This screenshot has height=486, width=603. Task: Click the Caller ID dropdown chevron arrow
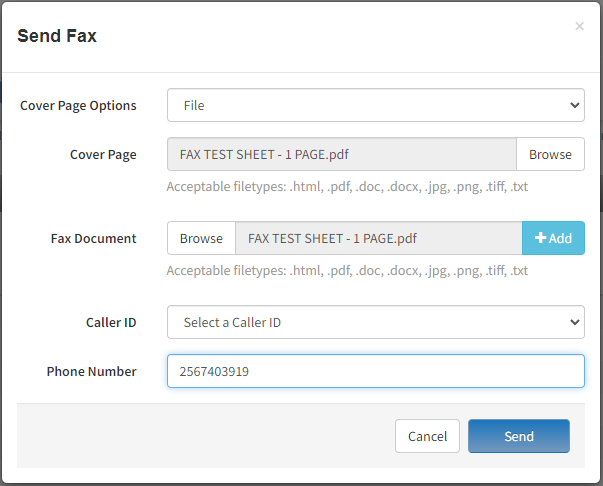tap(575, 322)
